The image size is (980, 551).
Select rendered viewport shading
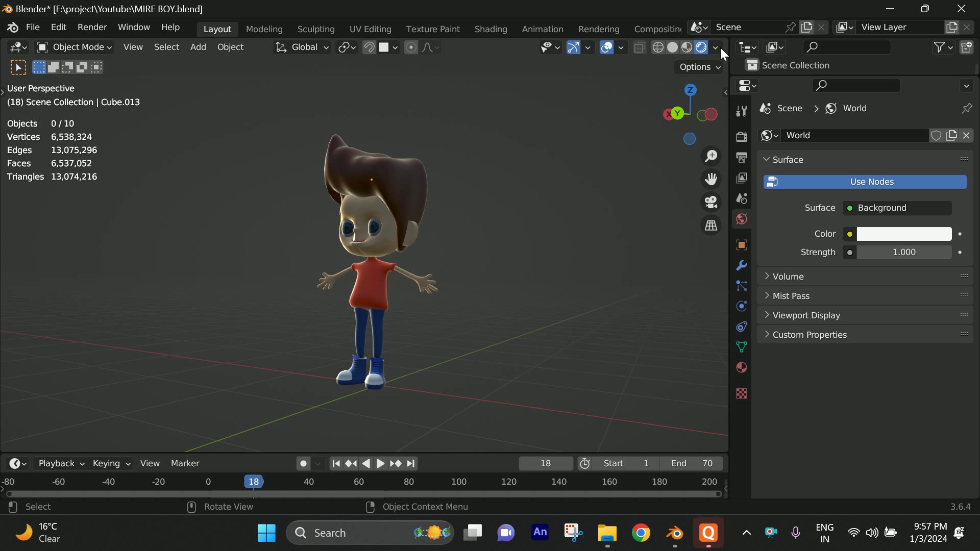click(701, 47)
